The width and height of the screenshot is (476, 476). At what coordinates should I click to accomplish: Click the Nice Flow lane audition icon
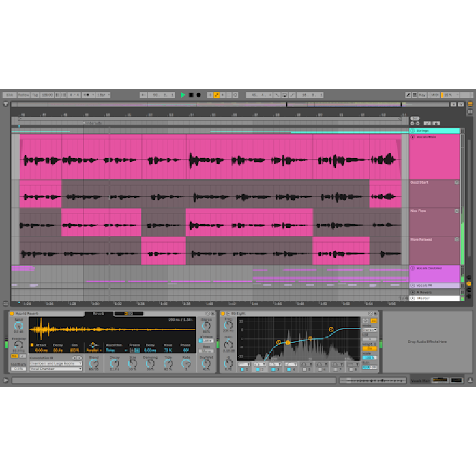coord(456,211)
